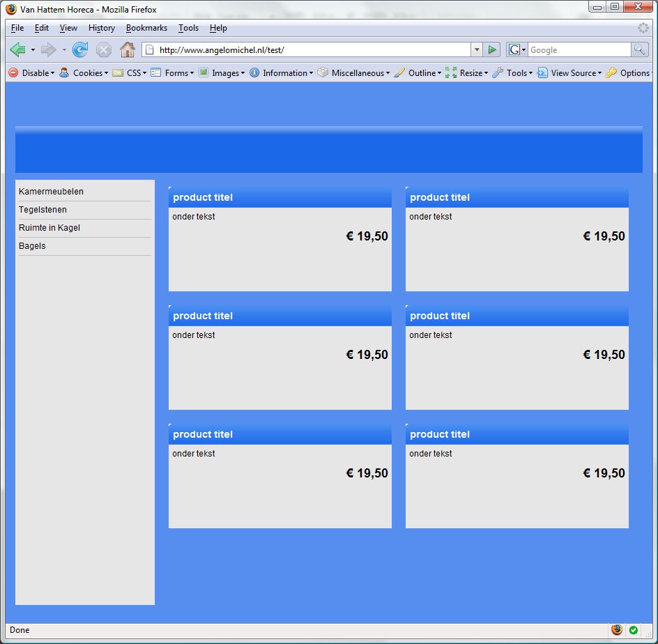Open the Tools menu in menu bar

(x=188, y=28)
